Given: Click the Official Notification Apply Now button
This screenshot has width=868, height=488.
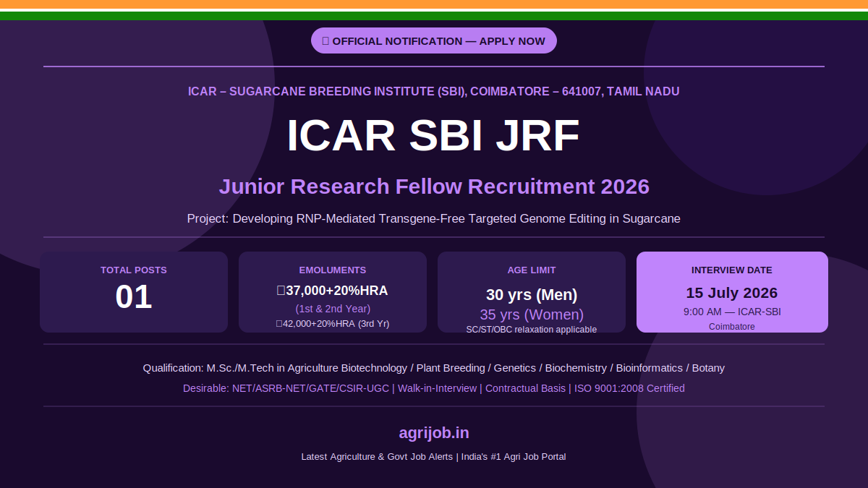Looking at the screenshot, I should click(434, 40).
